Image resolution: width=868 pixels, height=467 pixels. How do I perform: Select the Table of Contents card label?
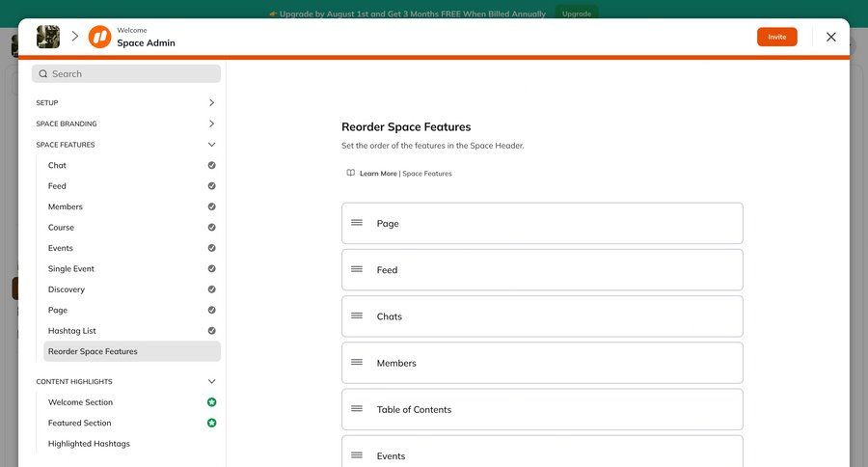click(x=414, y=409)
